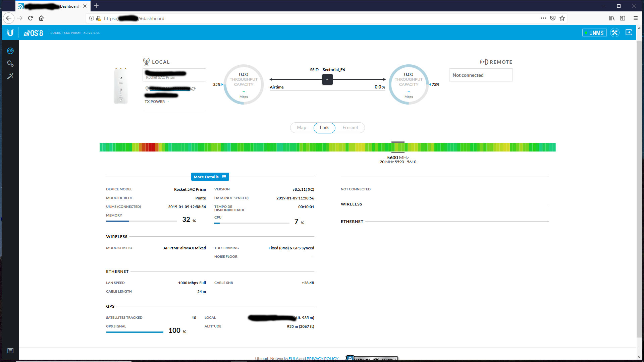Bookmark this page with the star icon

pos(562,18)
